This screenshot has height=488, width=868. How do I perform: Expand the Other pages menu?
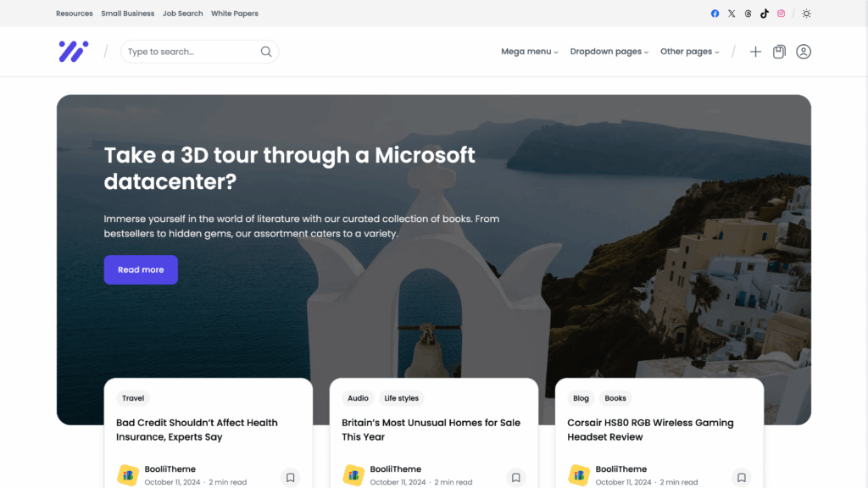coord(689,52)
